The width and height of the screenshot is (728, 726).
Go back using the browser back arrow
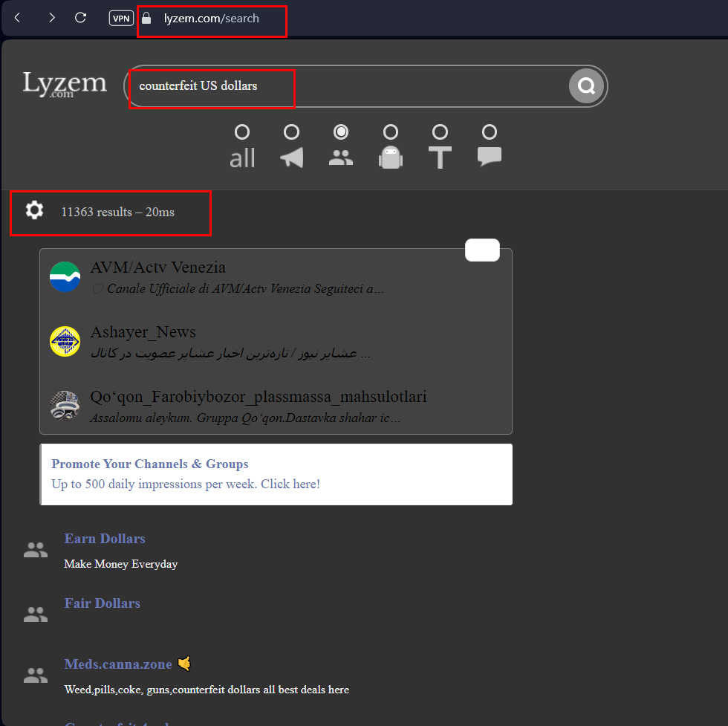coord(17,18)
